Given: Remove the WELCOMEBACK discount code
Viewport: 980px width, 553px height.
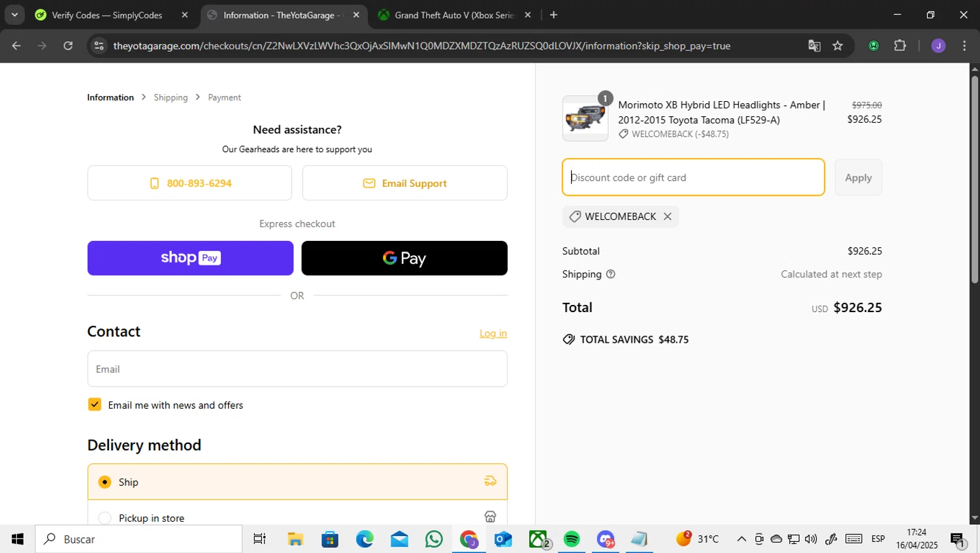Looking at the screenshot, I should click(667, 217).
